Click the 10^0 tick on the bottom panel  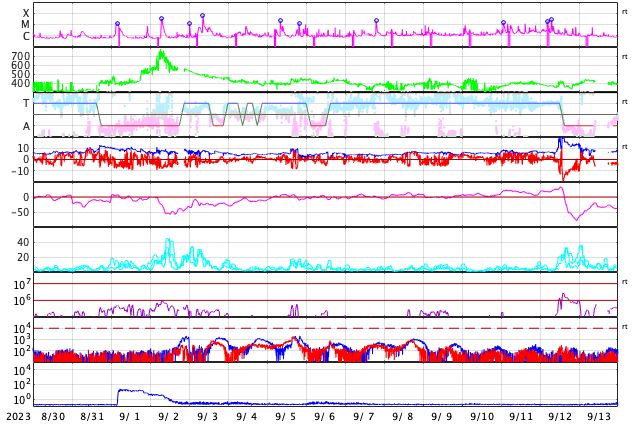(22, 400)
